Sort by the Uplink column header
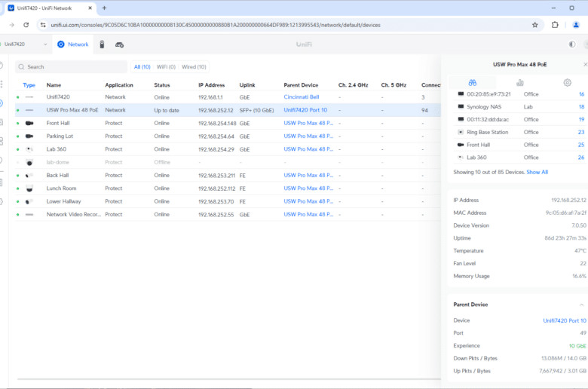This screenshot has height=389, width=588. tap(247, 85)
